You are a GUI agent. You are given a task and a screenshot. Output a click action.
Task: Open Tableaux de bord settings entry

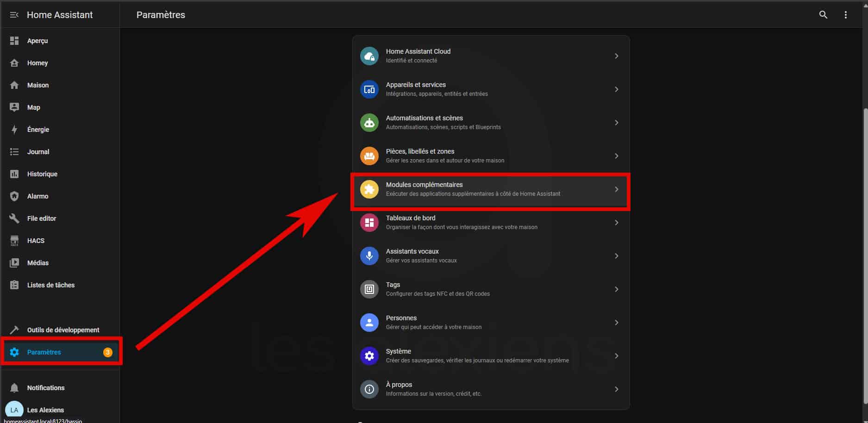491,223
